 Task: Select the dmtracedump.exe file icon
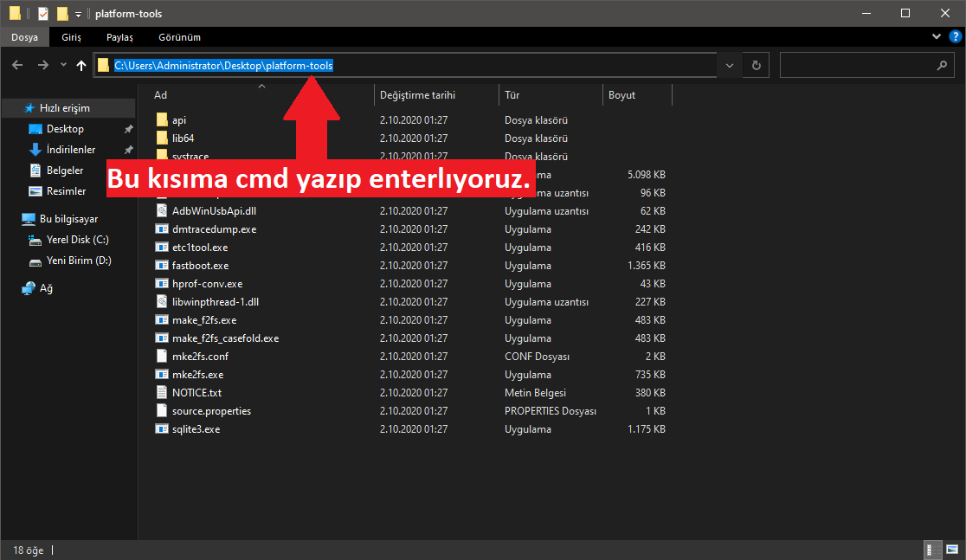coord(162,229)
